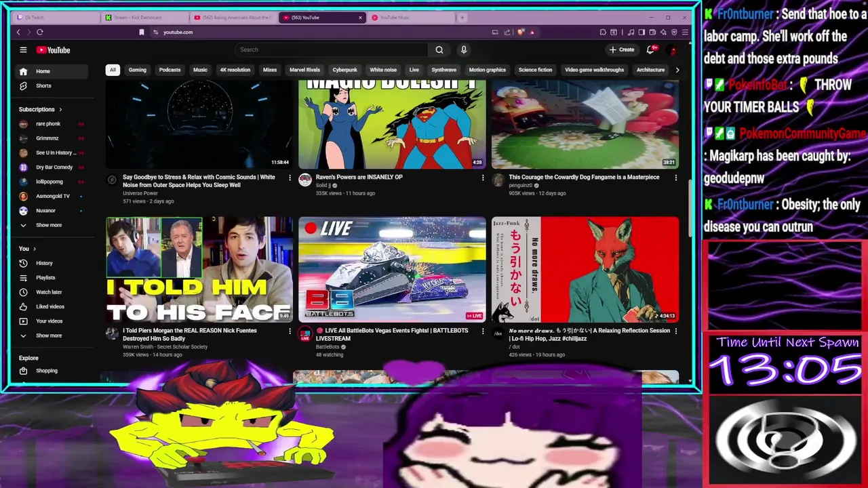The image size is (868, 488).
Task: Select the Synthwave filter chip
Action: pos(444,70)
